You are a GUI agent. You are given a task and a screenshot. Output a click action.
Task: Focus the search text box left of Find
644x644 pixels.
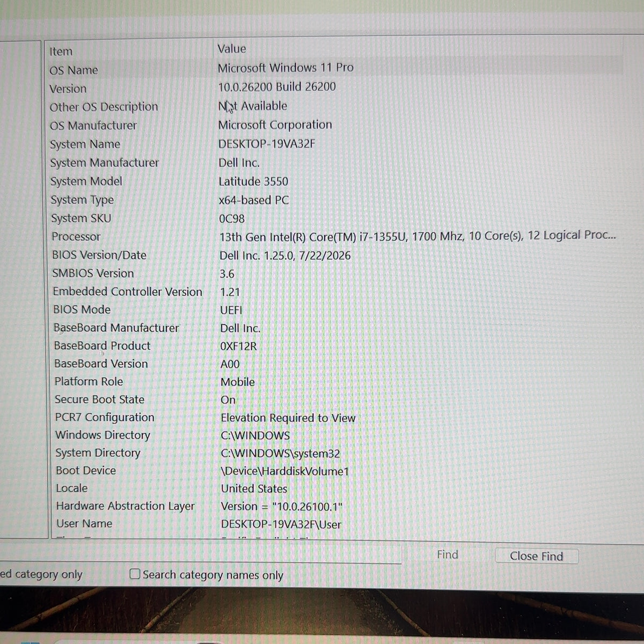pos(200,554)
